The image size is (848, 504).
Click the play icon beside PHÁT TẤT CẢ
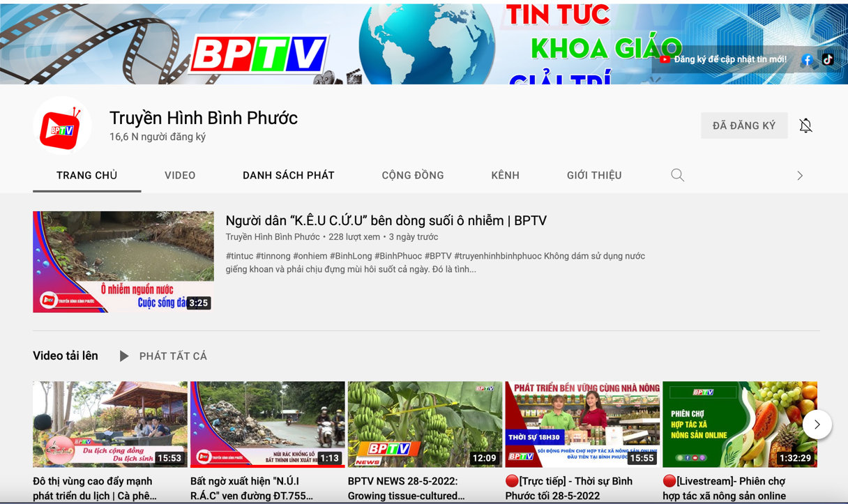[124, 356]
